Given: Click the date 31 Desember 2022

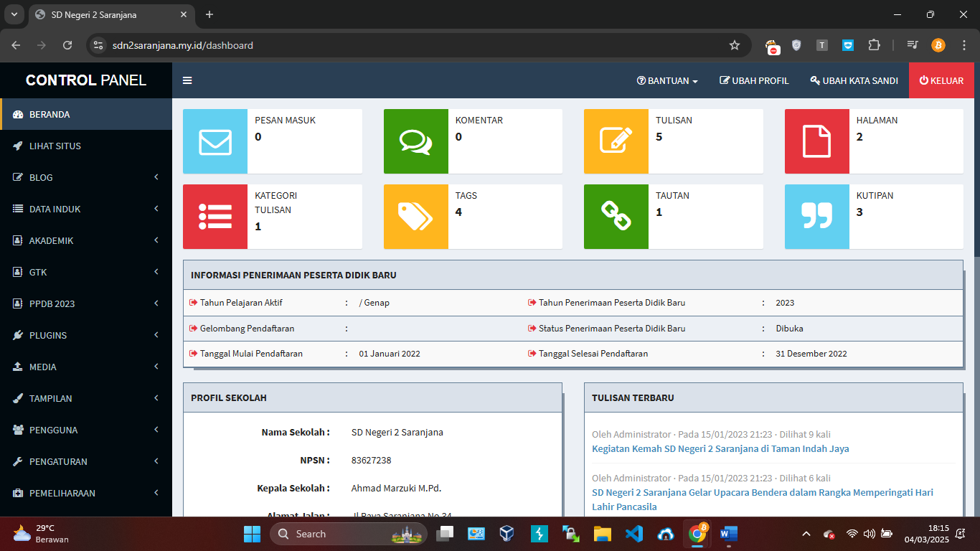Looking at the screenshot, I should [811, 354].
